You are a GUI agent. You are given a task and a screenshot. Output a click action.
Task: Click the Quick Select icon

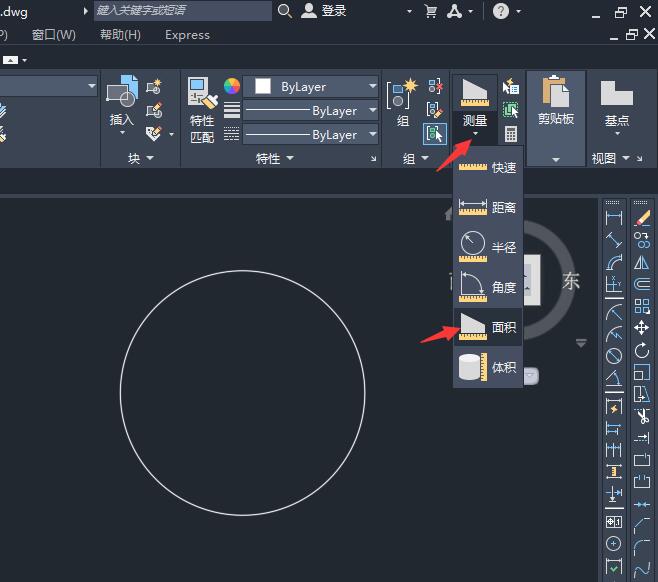tap(510, 86)
